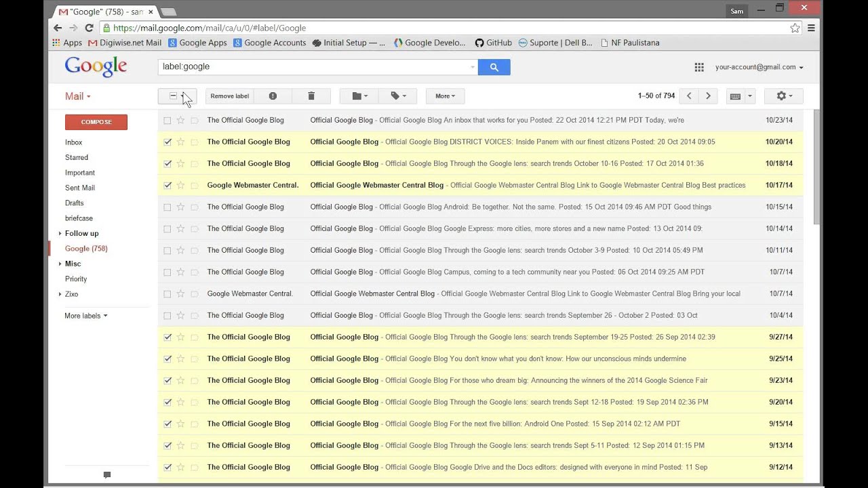The height and width of the screenshot is (488, 868).
Task: Open the Important folder
Action: click(80, 173)
